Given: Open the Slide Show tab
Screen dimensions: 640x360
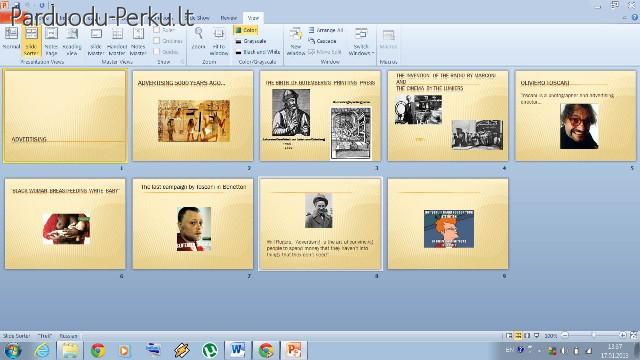Looking at the screenshot, I should tap(198, 18).
